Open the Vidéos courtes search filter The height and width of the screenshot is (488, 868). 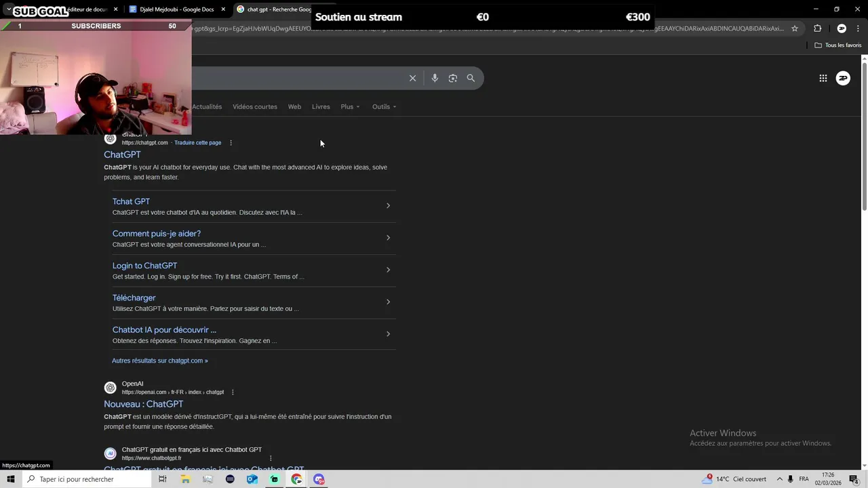pyautogui.click(x=255, y=106)
